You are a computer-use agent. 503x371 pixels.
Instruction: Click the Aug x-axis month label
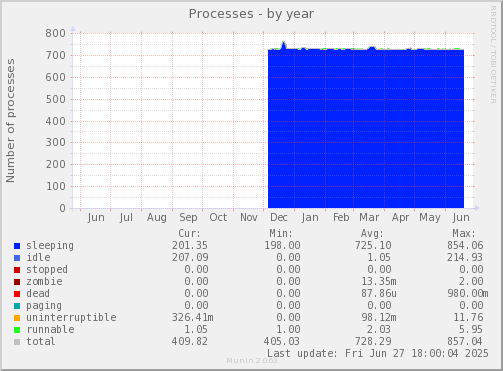point(157,218)
